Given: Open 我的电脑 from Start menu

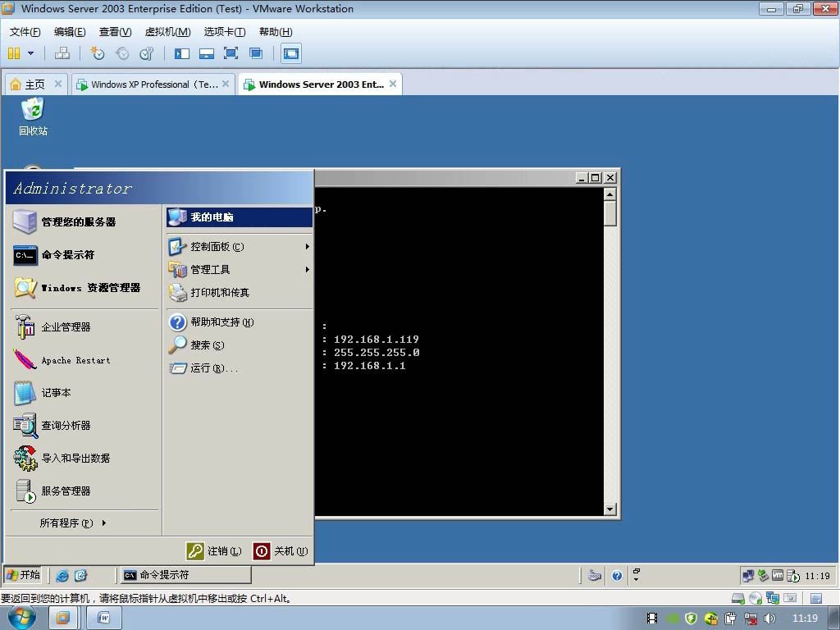Looking at the screenshot, I should tap(239, 217).
